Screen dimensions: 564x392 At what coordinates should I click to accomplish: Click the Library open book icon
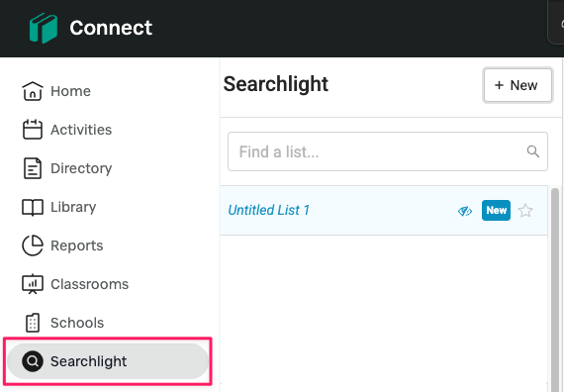pyautogui.click(x=33, y=207)
